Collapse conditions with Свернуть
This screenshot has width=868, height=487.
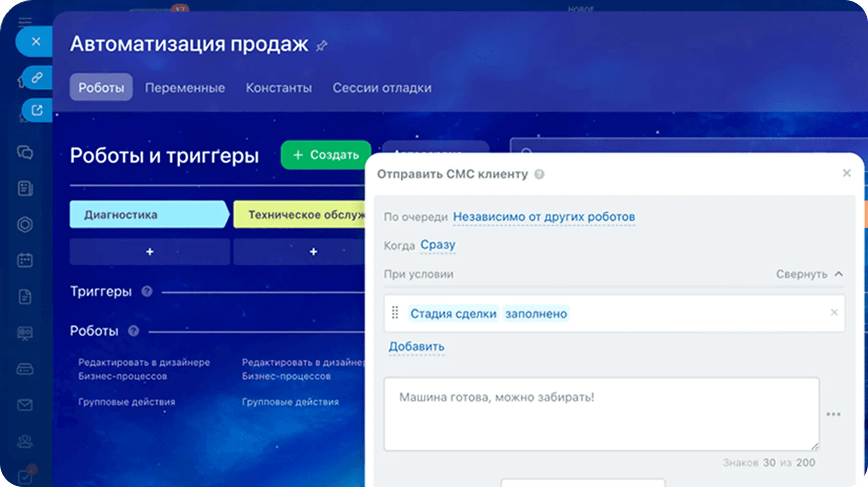809,274
